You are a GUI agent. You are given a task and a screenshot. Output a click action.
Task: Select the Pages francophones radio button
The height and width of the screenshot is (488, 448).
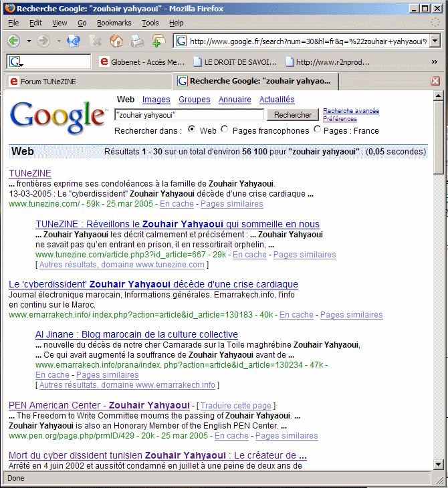pos(225,129)
